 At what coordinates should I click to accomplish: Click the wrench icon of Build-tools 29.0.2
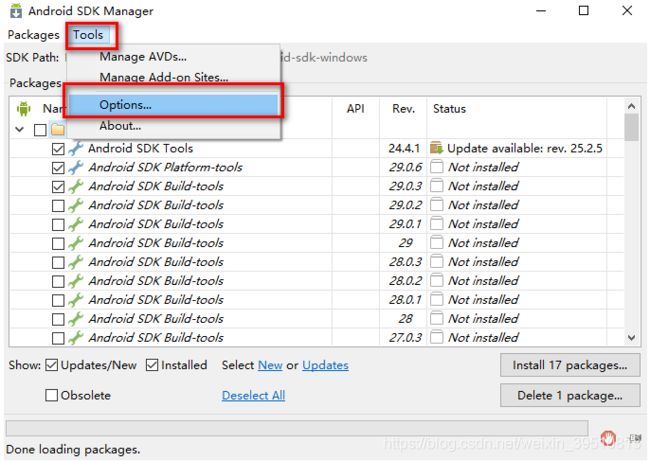pos(76,205)
